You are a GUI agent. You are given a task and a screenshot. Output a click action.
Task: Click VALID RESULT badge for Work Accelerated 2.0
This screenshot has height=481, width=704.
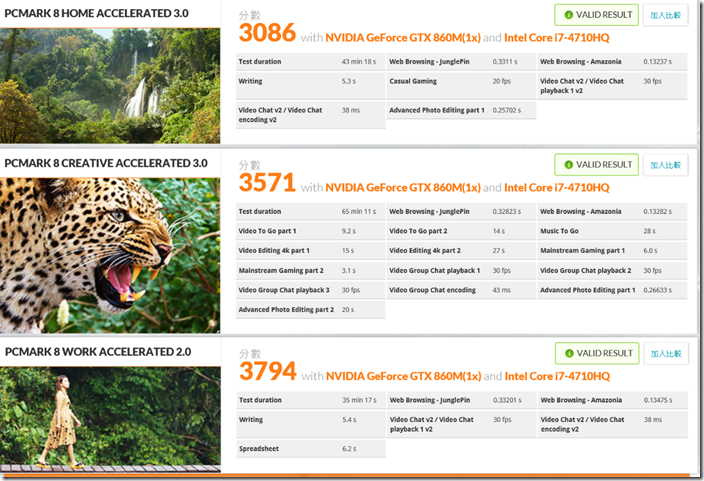tap(597, 353)
